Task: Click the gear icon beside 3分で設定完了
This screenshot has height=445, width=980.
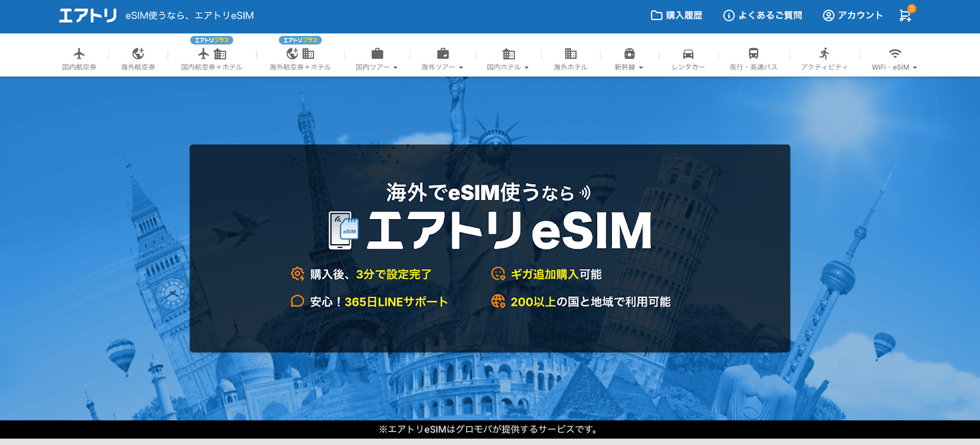Action: point(297,274)
